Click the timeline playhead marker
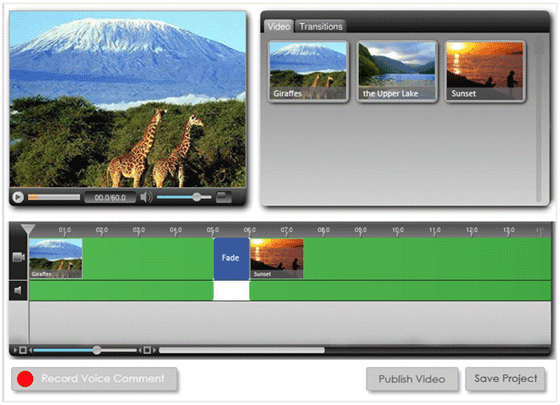The width and height of the screenshot is (560, 405). 28,229
